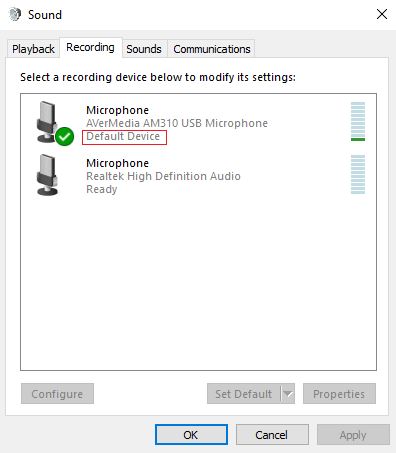Close the Sound dialog window
Image resolution: width=396 pixels, height=453 pixels.
[x=382, y=14]
